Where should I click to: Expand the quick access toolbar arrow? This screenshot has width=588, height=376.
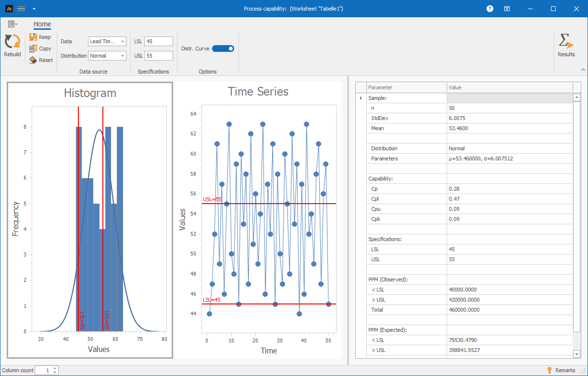click(34, 9)
